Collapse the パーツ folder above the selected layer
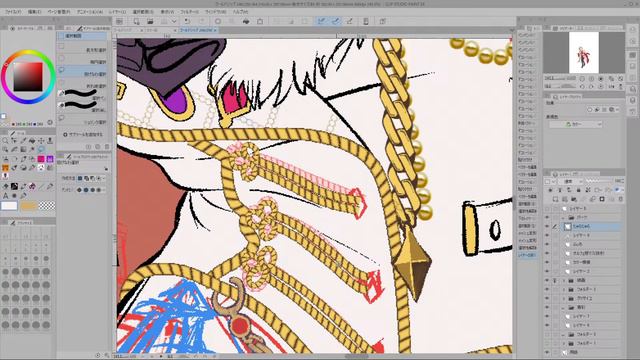Viewport: 640px width, 360px height. [563, 218]
